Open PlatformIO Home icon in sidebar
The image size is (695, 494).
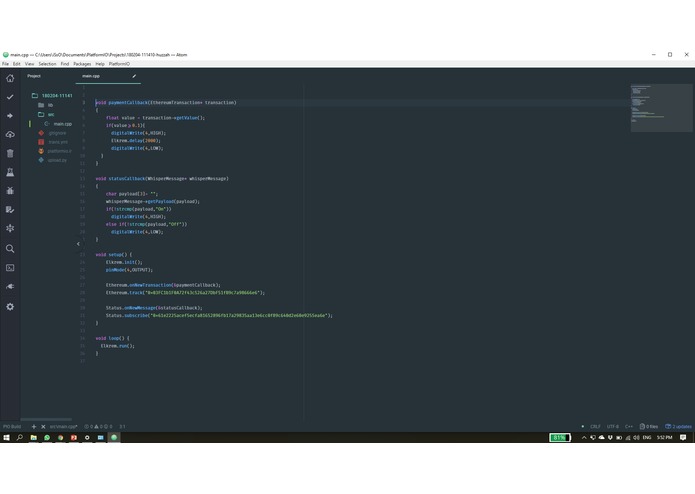(x=10, y=78)
